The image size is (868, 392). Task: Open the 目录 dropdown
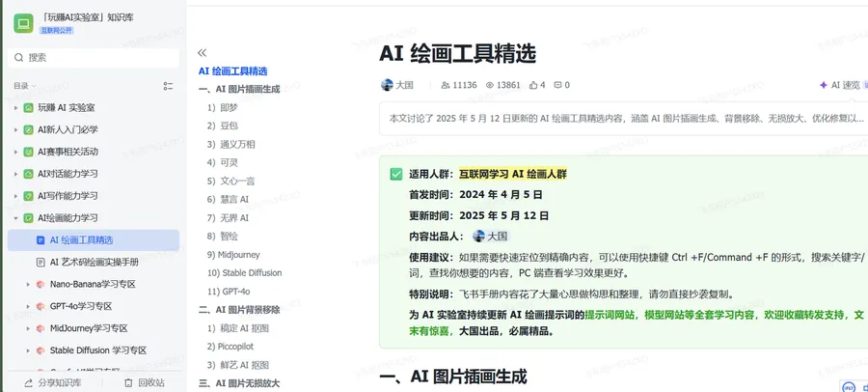(25, 86)
